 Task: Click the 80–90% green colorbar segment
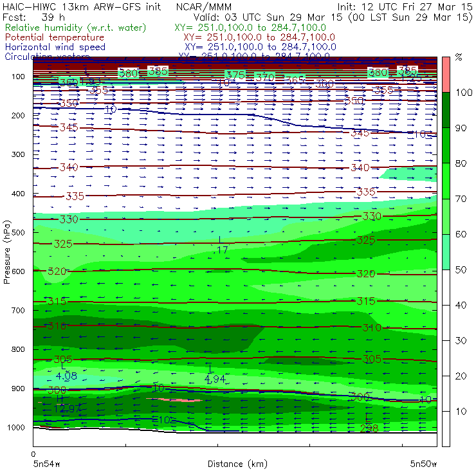coord(446,145)
